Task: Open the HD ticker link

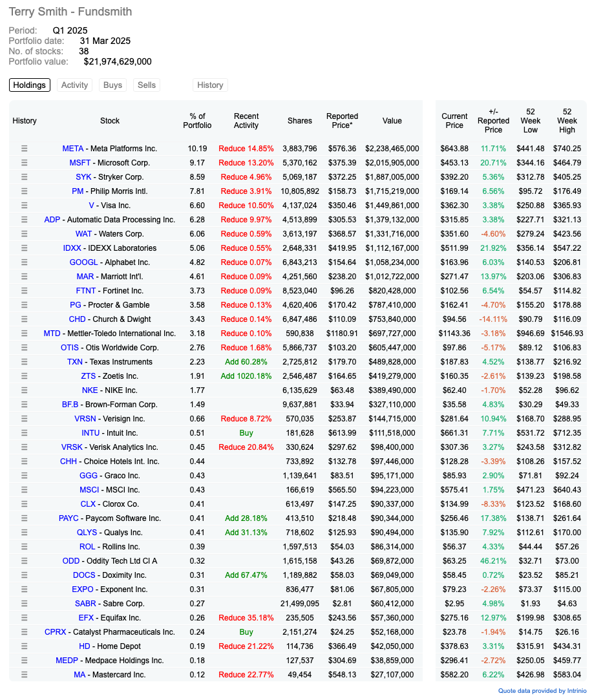Action: pyautogui.click(x=85, y=646)
